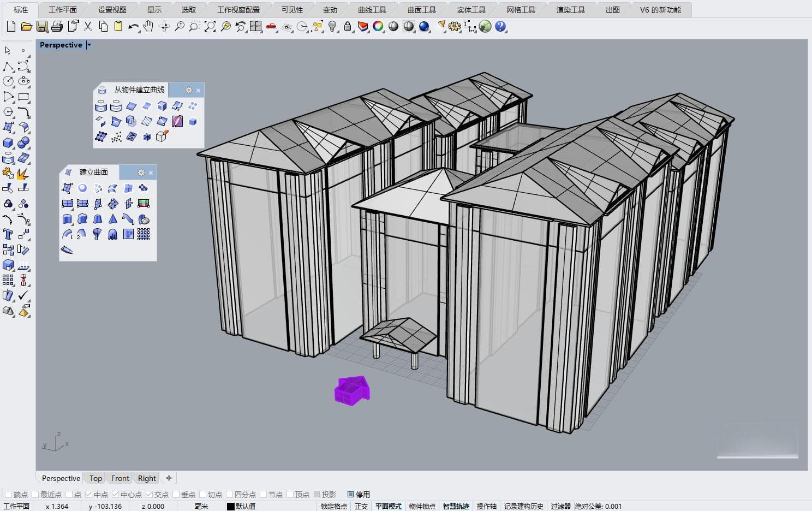The image size is (812, 511).
Task: Click the point grid icon in 建立曲面 panel
Action: (x=144, y=234)
